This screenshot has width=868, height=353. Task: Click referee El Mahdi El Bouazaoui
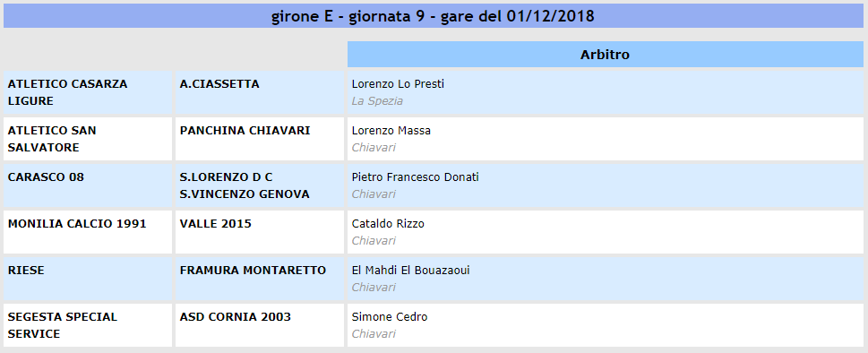click(x=411, y=270)
